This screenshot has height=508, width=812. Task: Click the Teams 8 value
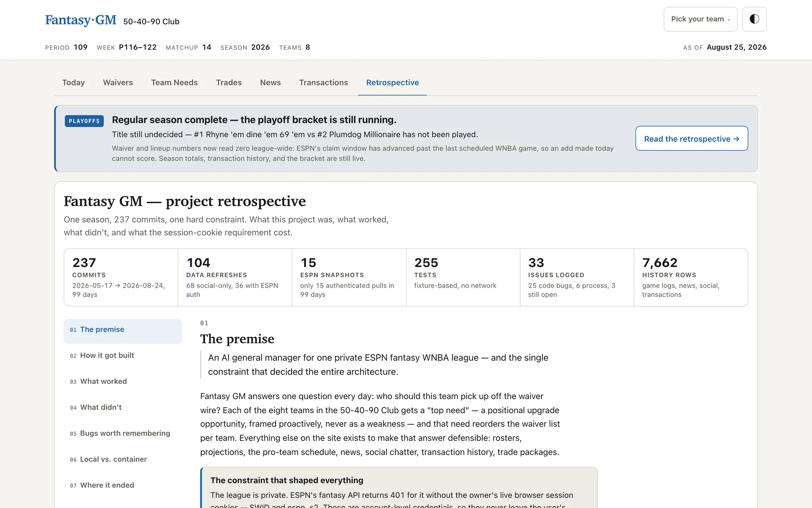click(308, 47)
